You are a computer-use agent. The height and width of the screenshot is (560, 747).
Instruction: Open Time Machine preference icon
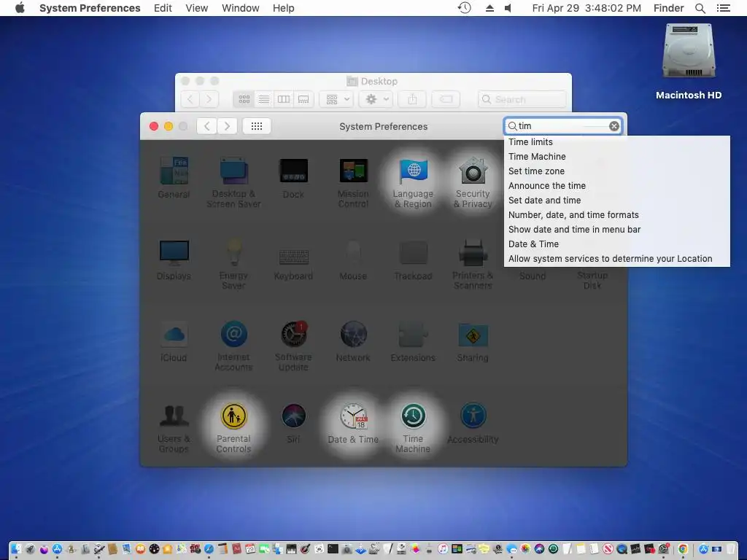tap(413, 427)
